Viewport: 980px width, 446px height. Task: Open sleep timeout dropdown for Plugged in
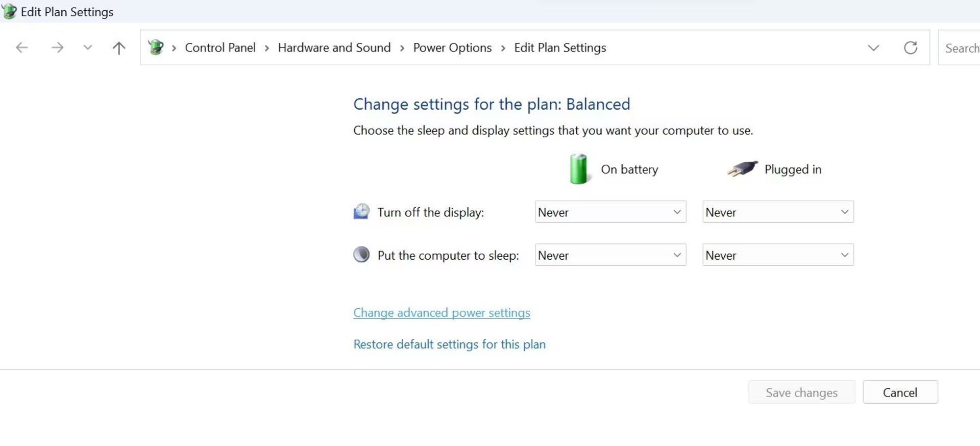click(x=777, y=255)
